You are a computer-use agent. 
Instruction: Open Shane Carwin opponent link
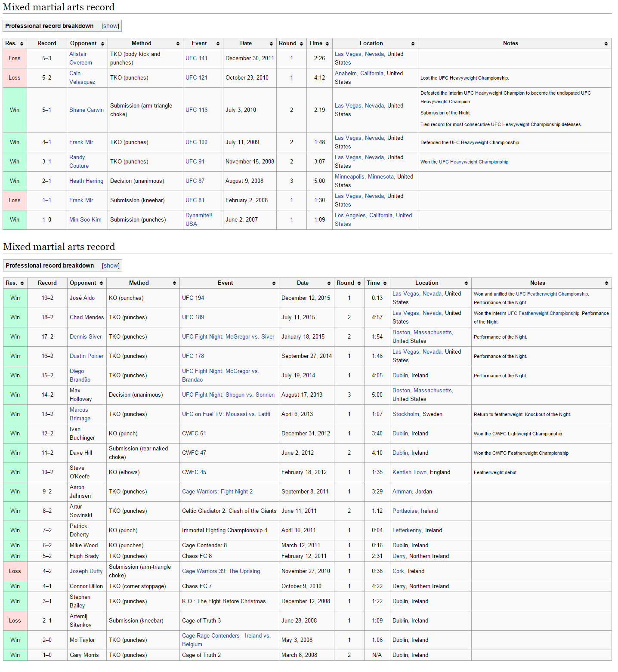pos(87,110)
